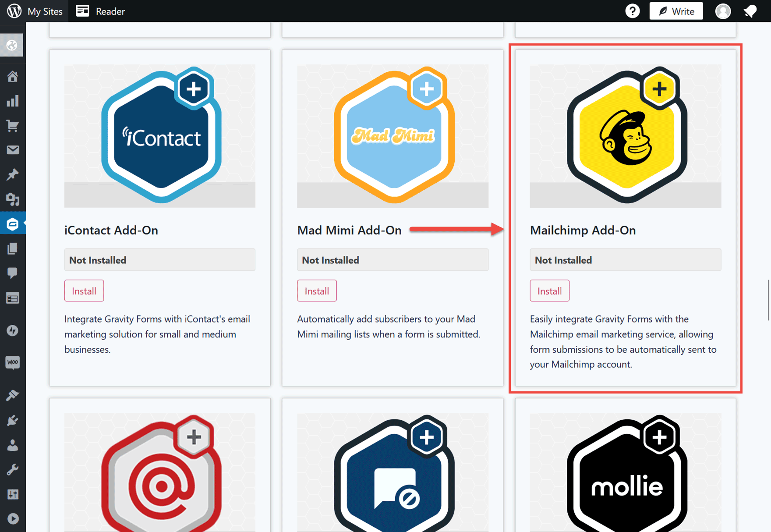
Task: Open Feedback form layout icon
Action: (12, 298)
